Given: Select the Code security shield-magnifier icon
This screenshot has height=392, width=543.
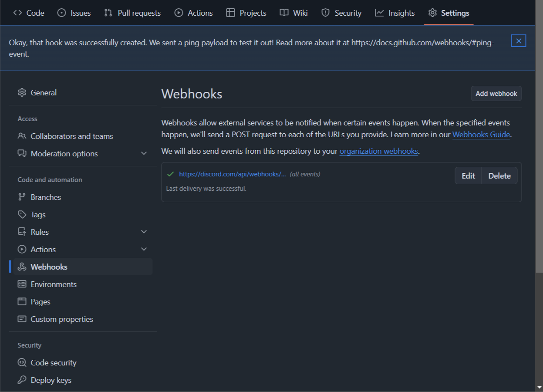Looking at the screenshot, I should click(22, 362).
